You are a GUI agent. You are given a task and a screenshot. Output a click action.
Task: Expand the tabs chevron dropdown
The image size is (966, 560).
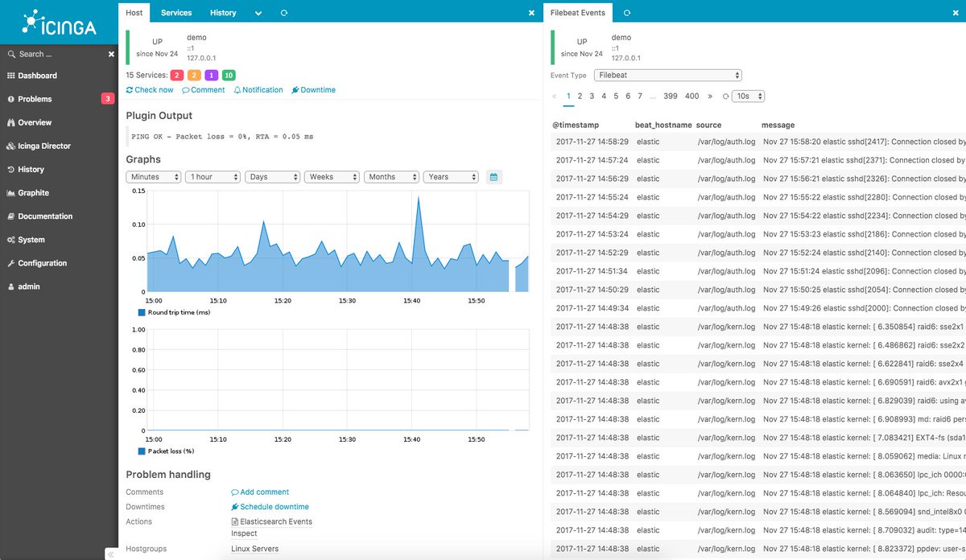pyautogui.click(x=258, y=13)
